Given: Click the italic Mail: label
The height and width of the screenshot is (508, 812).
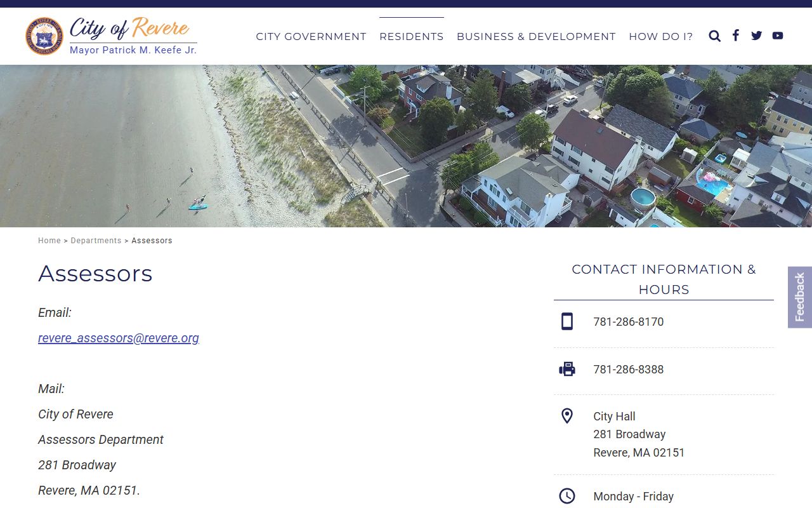Looking at the screenshot, I should [x=51, y=389].
